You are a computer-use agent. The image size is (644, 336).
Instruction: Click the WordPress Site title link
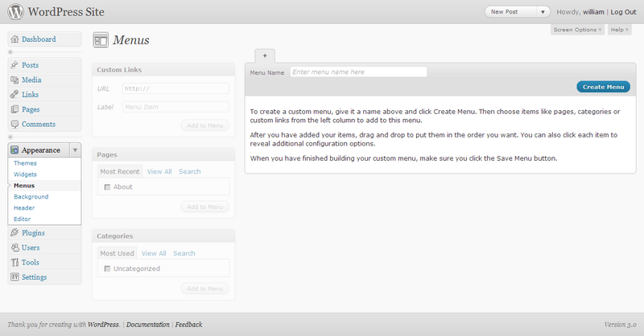coord(66,12)
